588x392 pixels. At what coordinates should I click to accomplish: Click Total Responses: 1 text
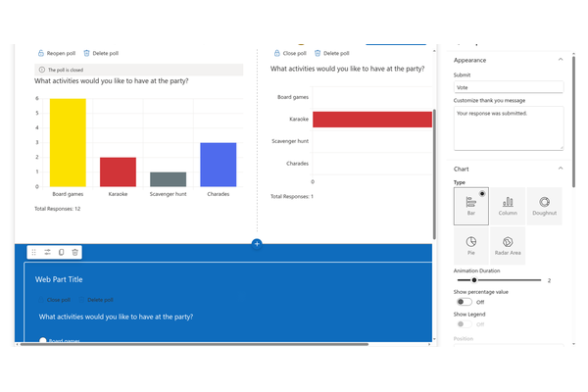pyautogui.click(x=292, y=196)
